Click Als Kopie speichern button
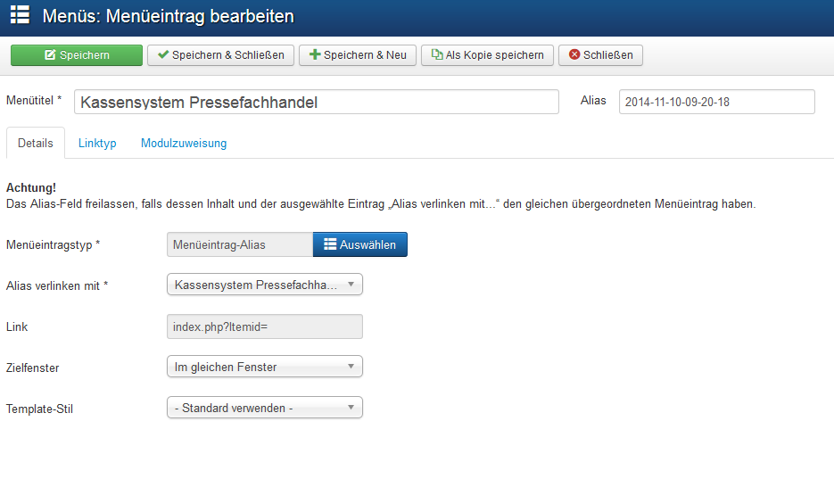Screen dimensions: 834x504 tap(487, 55)
